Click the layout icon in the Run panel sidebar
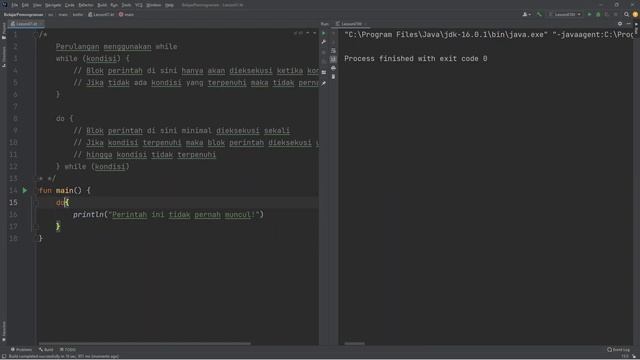Viewport: 640px width, 360px height. pyautogui.click(x=324, y=72)
